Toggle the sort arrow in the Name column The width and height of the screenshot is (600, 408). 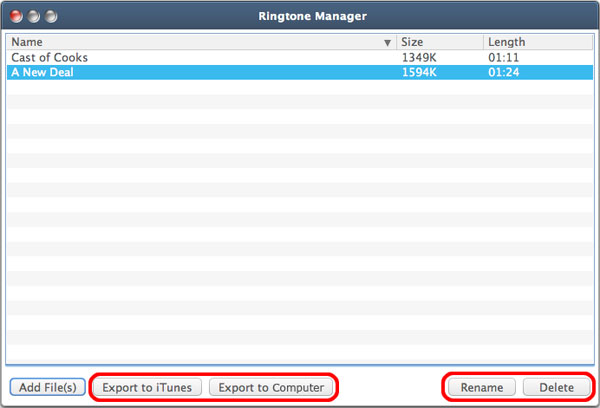pyautogui.click(x=387, y=43)
